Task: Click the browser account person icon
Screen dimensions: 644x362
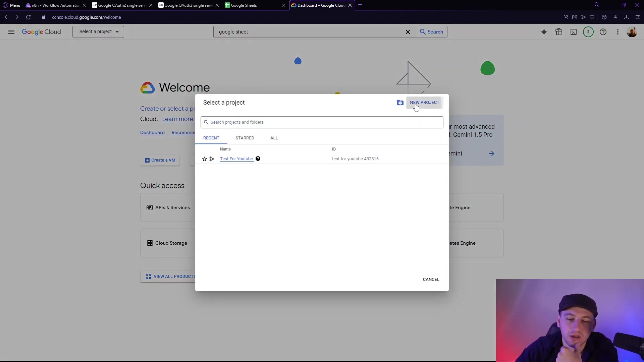Action: tap(615, 17)
